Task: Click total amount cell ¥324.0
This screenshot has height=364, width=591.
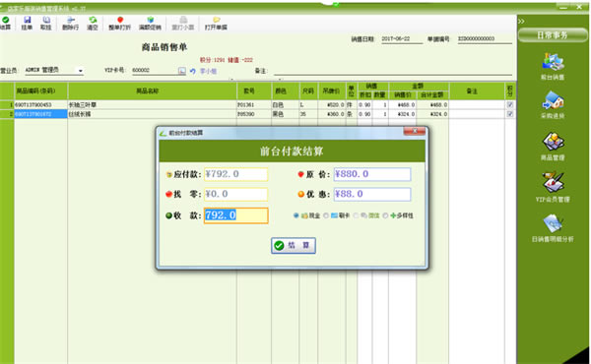Action: [x=432, y=114]
